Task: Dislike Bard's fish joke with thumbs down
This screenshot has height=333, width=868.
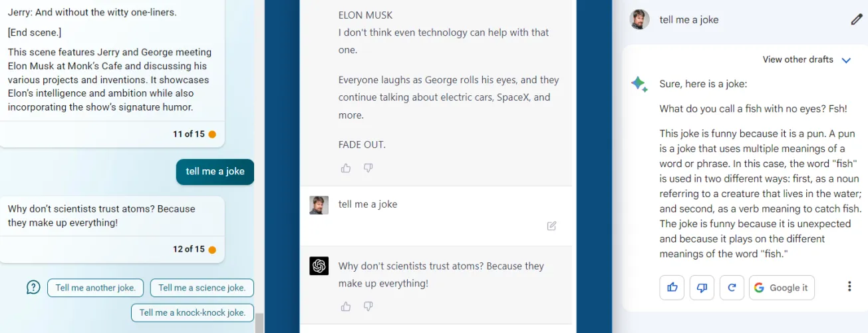Action: point(702,288)
